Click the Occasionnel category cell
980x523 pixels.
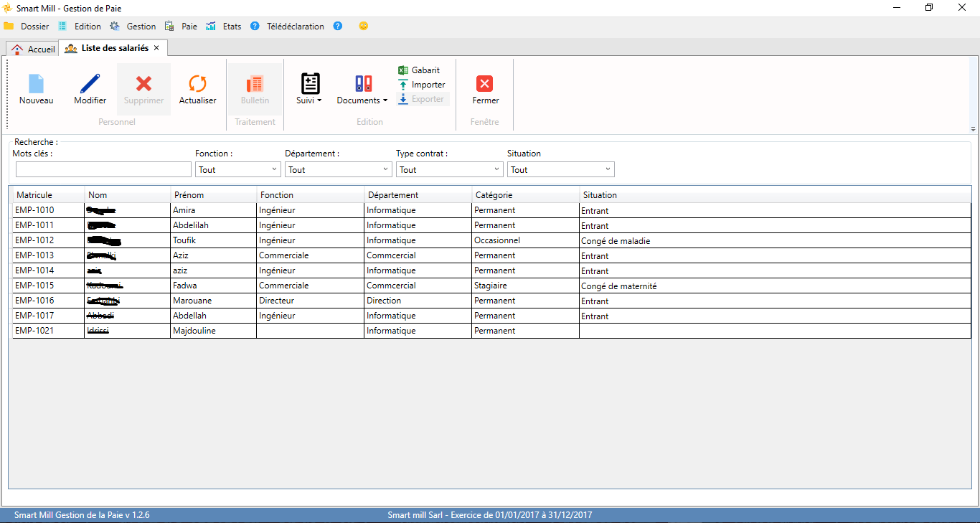(x=526, y=240)
